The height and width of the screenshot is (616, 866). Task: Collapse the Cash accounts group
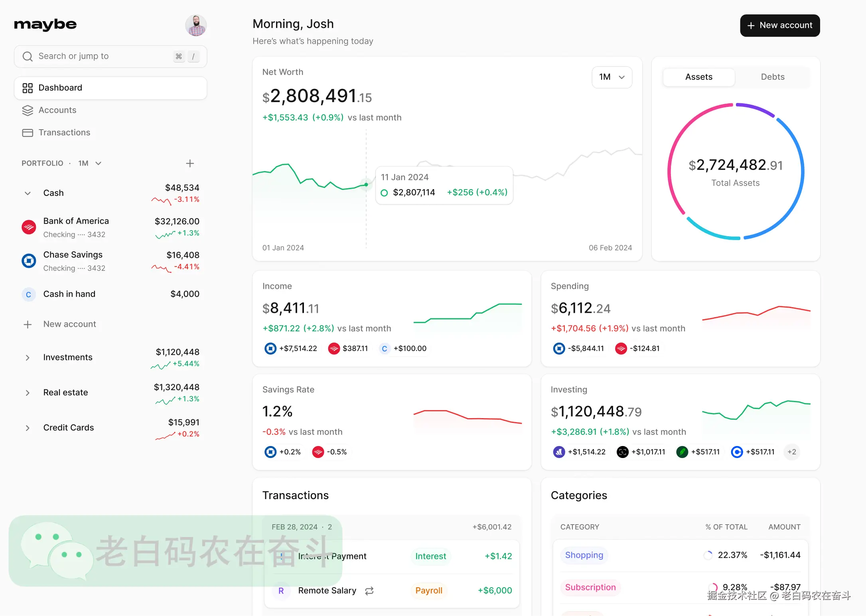[x=28, y=193]
